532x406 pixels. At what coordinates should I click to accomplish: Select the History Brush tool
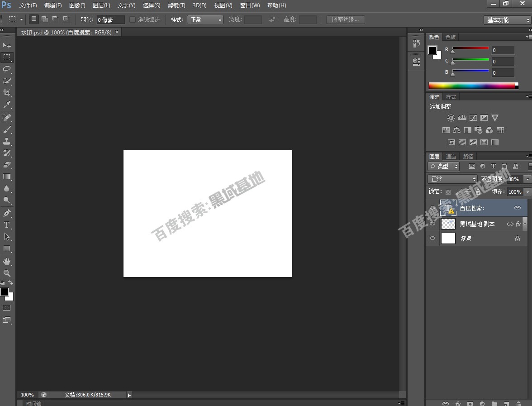[7, 153]
